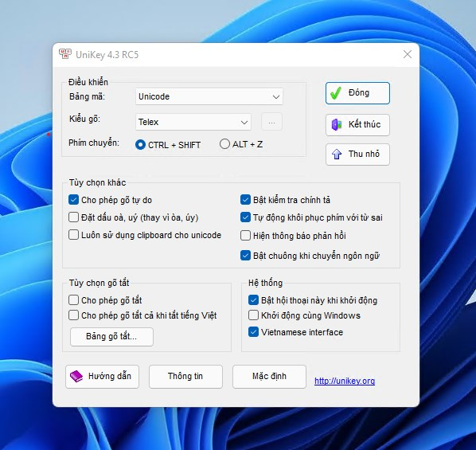Click the 'Tùy chọn gõ tắt' group title
This screenshot has height=450, width=476.
[x=99, y=283]
